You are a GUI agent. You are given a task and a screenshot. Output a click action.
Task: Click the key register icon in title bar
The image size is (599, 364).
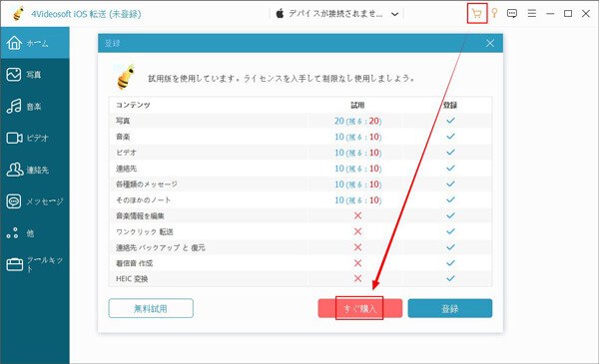pyautogui.click(x=495, y=13)
